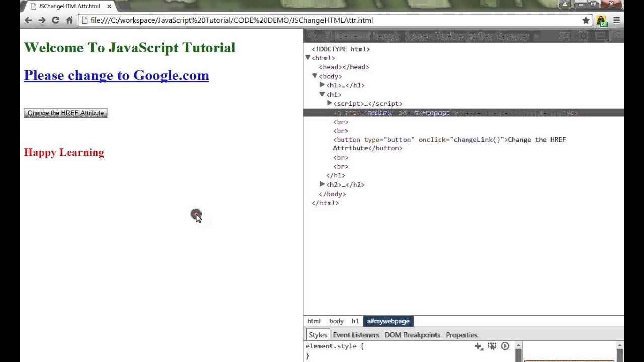The image size is (644, 362).
Task: Select the closing </body> tag line
Action: pyautogui.click(x=333, y=194)
